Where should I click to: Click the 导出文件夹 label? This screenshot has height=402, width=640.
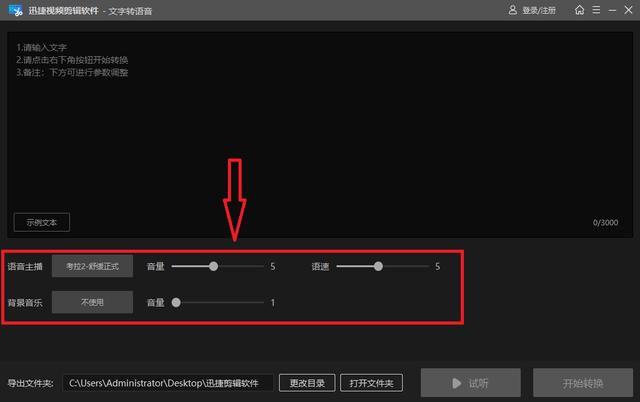coord(31,383)
